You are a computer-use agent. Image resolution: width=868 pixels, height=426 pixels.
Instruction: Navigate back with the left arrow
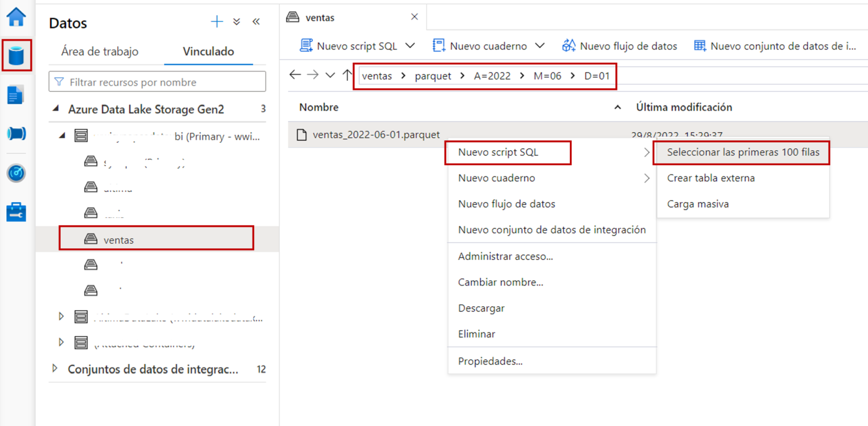pos(295,75)
